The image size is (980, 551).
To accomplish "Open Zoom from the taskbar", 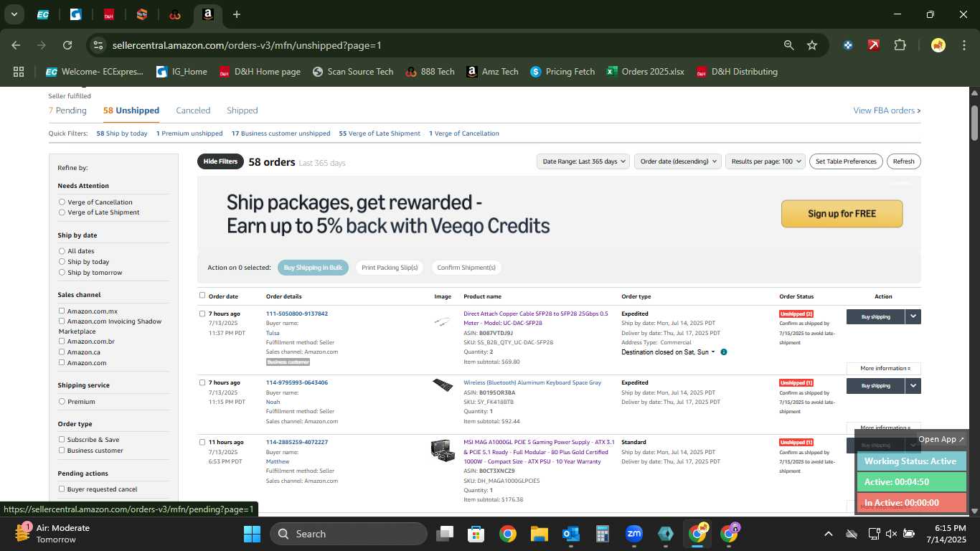I will (634, 534).
